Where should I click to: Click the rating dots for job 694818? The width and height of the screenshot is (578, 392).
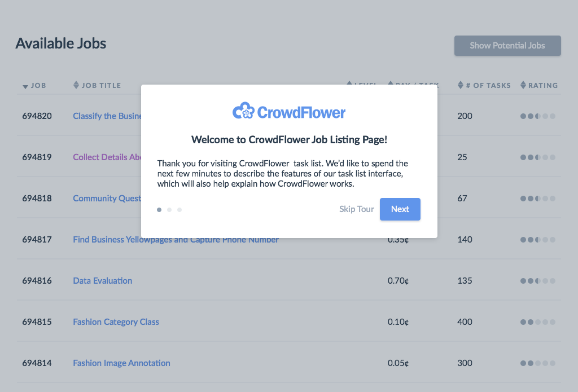pyautogui.click(x=538, y=199)
